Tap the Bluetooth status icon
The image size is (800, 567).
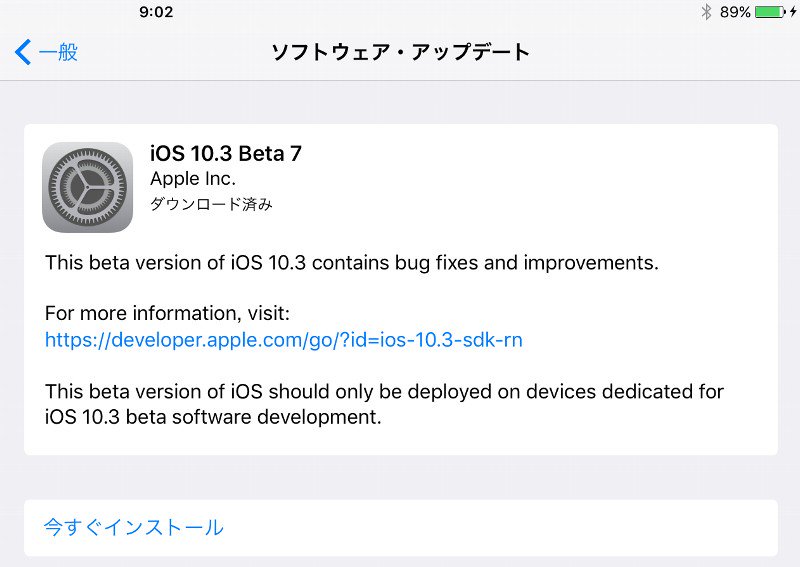pos(706,11)
